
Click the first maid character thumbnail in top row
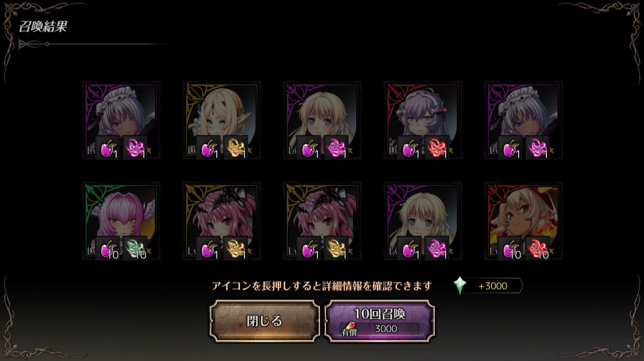point(121,120)
